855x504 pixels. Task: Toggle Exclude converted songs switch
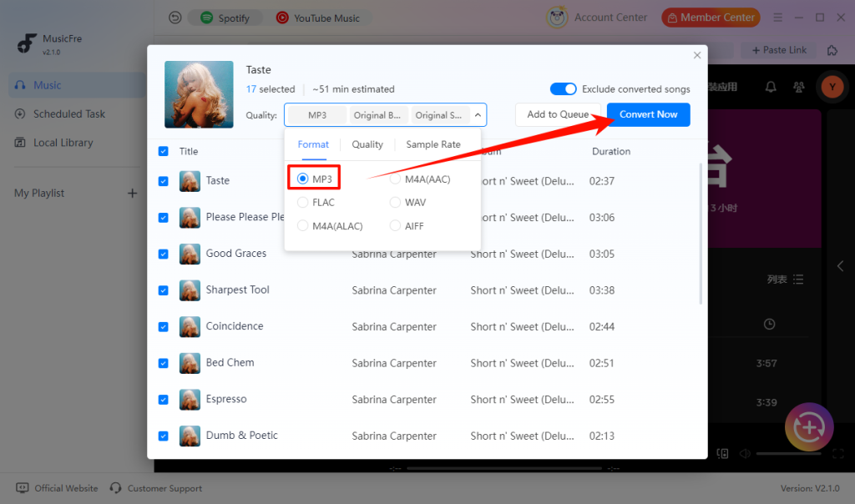coord(563,88)
